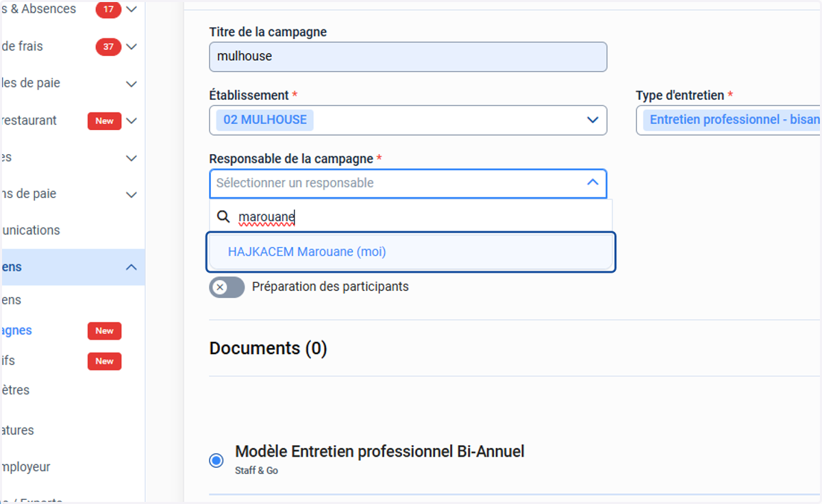The image size is (822, 504).
Task: Expand the frais sidebar menu chevron
Action: tap(132, 47)
